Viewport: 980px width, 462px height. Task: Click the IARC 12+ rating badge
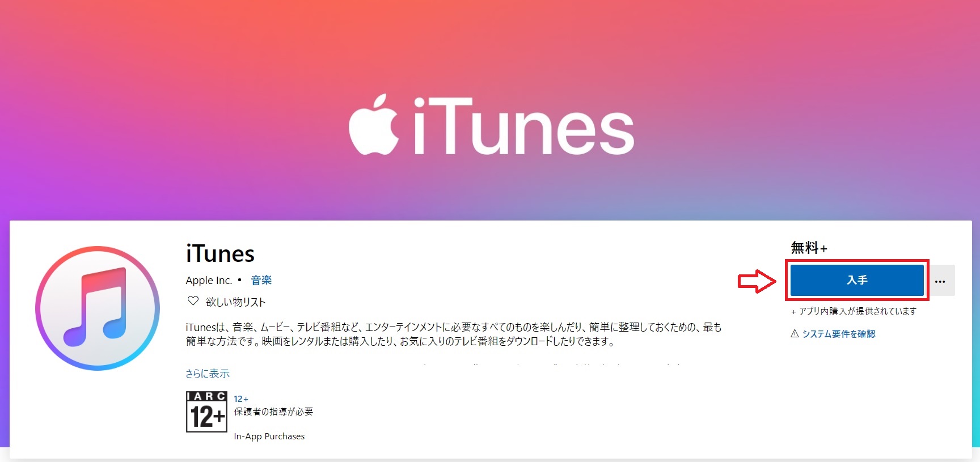[x=206, y=412]
